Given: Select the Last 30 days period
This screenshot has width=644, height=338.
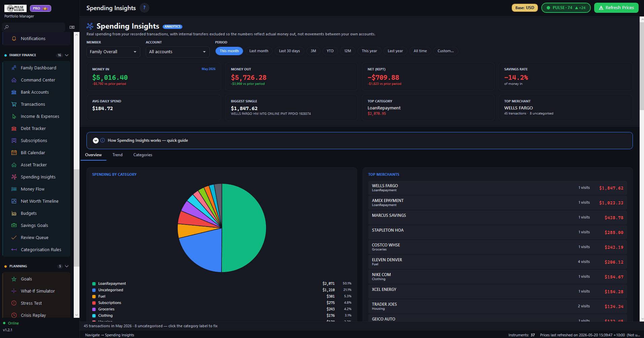Looking at the screenshot, I should [x=290, y=51].
